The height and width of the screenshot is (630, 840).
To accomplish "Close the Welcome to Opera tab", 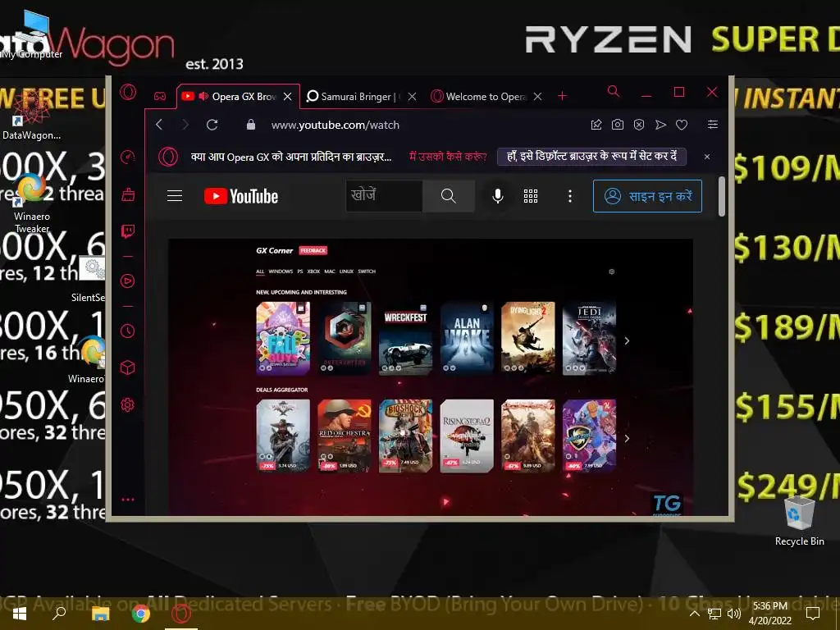I will click(538, 97).
